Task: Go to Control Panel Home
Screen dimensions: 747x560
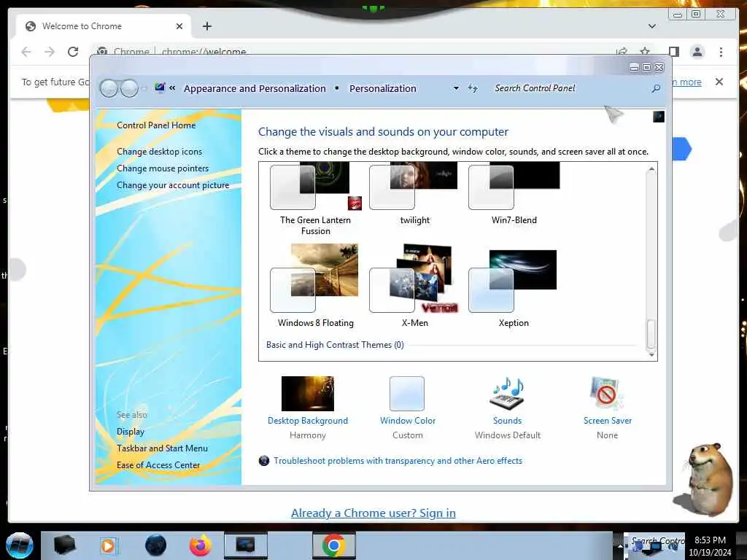Action: tap(156, 125)
